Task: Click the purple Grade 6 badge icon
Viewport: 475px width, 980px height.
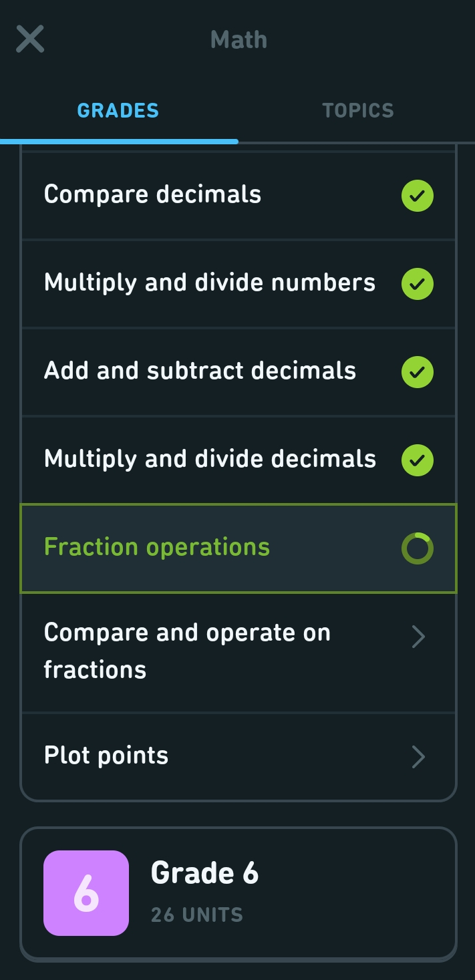Action: click(x=86, y=892)
